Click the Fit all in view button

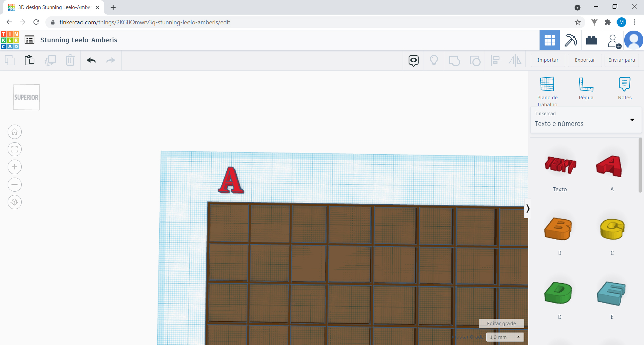pyautogui.click(x=15, y=149)
